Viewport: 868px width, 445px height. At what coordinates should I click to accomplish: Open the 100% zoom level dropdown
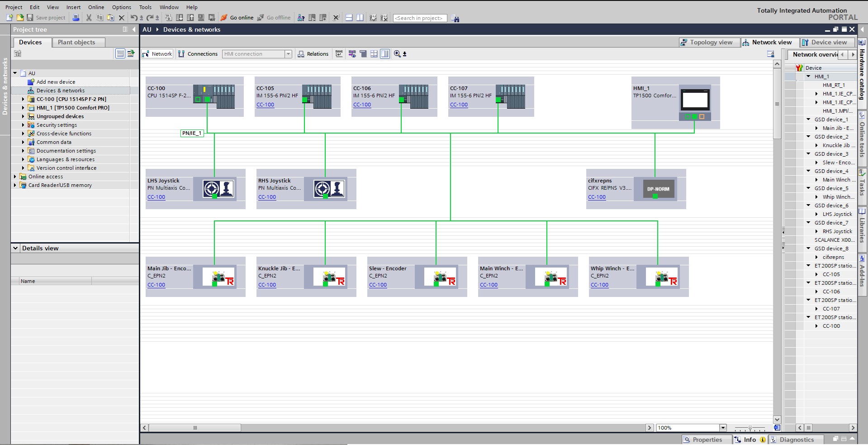[x=723, y=428]
